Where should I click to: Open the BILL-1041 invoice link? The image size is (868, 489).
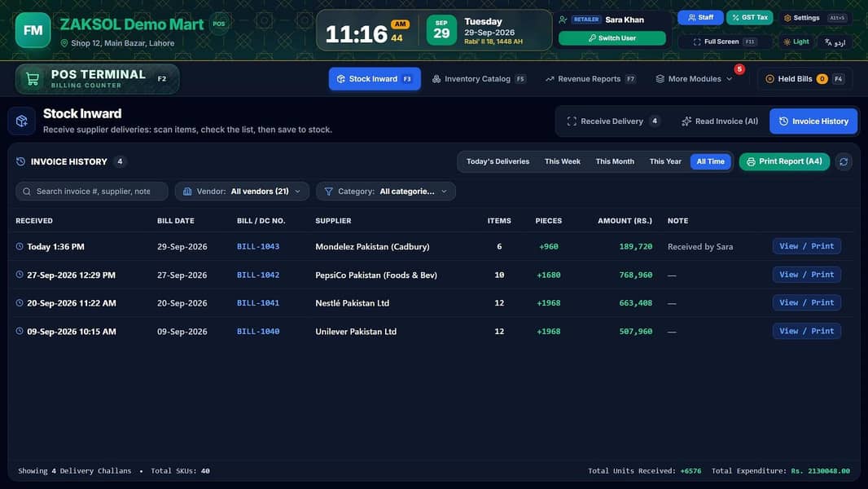click(258, 303)
